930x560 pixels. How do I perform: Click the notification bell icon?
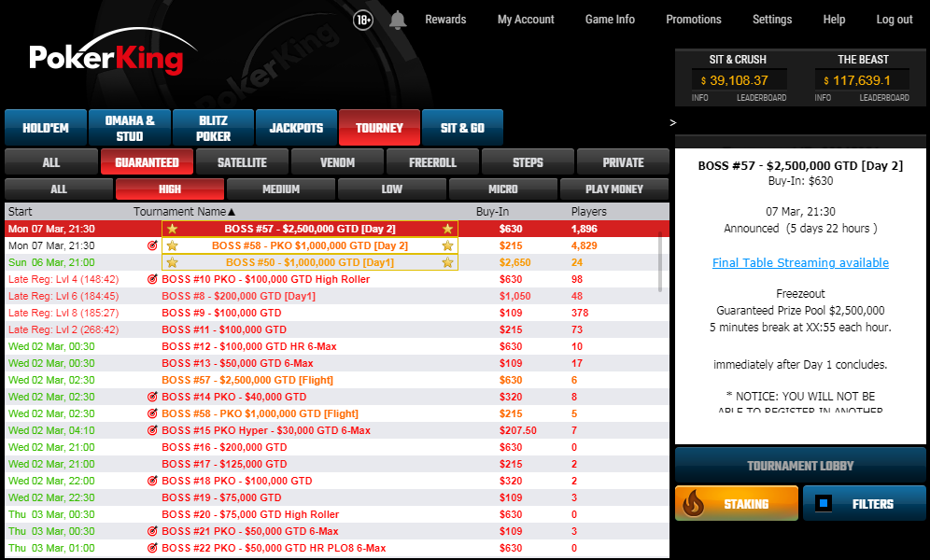398,20
